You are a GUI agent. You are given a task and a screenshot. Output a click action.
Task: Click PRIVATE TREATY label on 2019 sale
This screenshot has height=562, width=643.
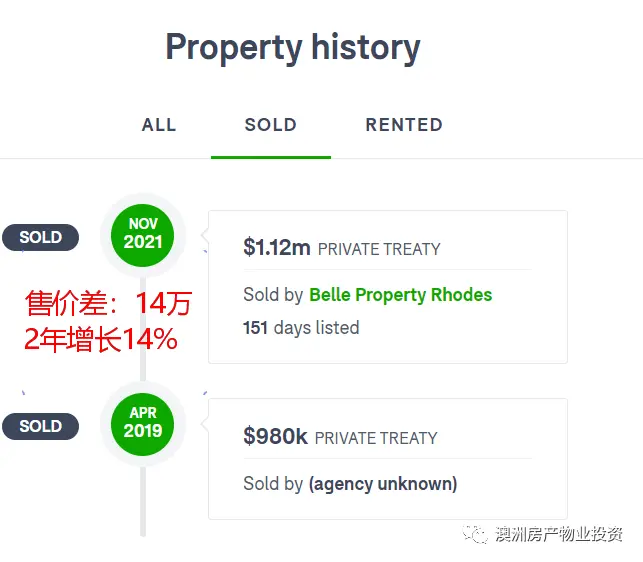click(376, 438)
